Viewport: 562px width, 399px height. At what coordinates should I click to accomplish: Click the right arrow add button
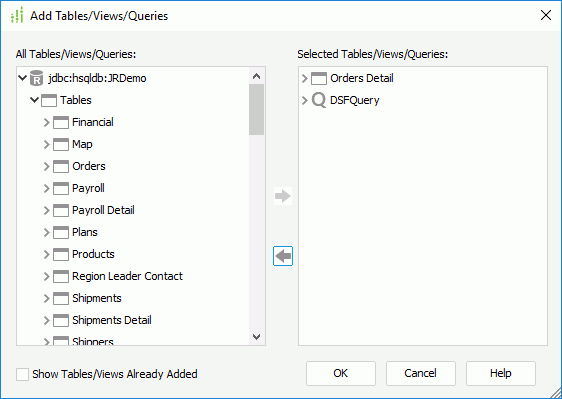point(283,196)
